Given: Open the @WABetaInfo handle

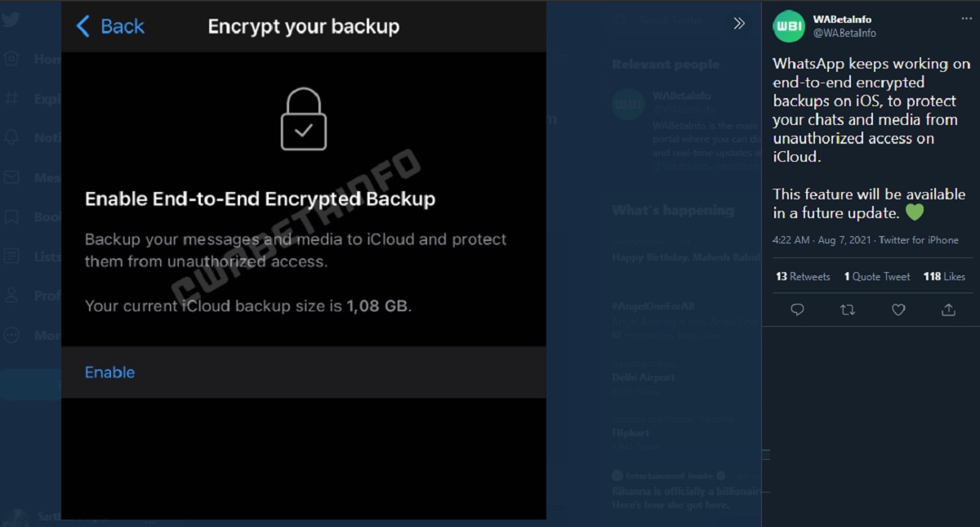Looking at the screenshot, I should click(844, 33).
